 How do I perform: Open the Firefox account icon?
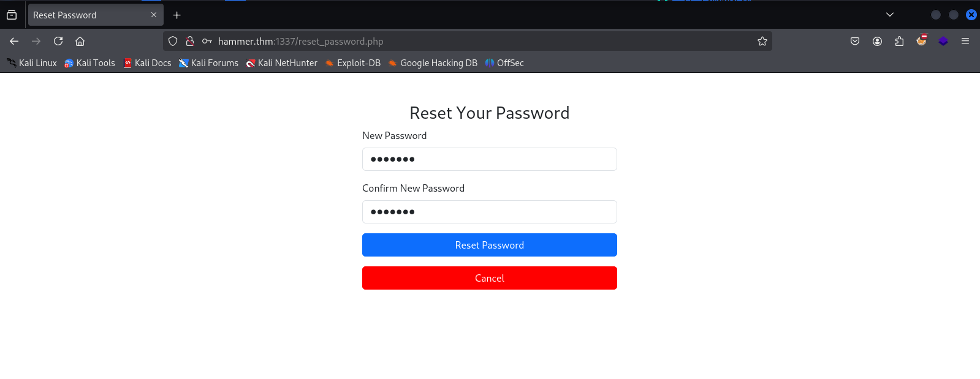(x=877, y=41)
